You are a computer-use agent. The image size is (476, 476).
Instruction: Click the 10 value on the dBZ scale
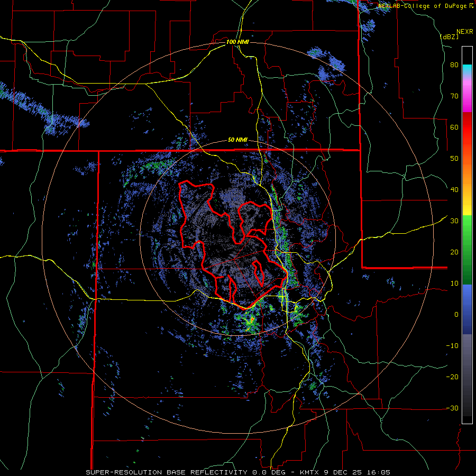[x=454, y=283]
